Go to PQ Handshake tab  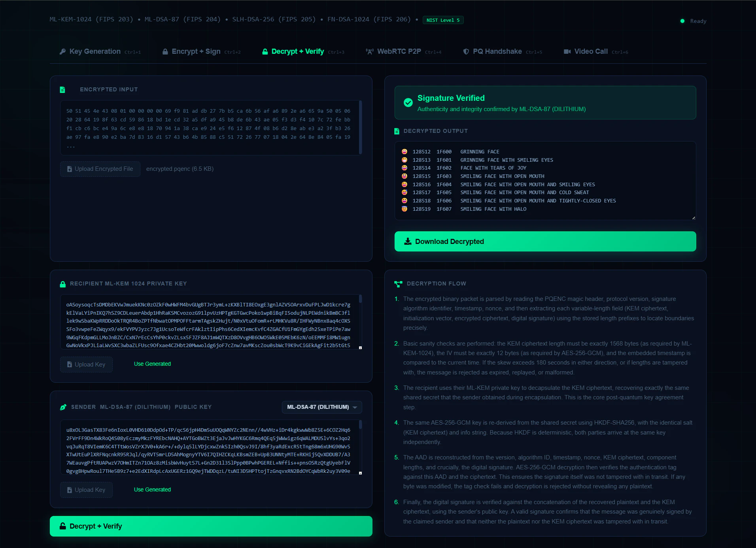[x=503, y=51]
